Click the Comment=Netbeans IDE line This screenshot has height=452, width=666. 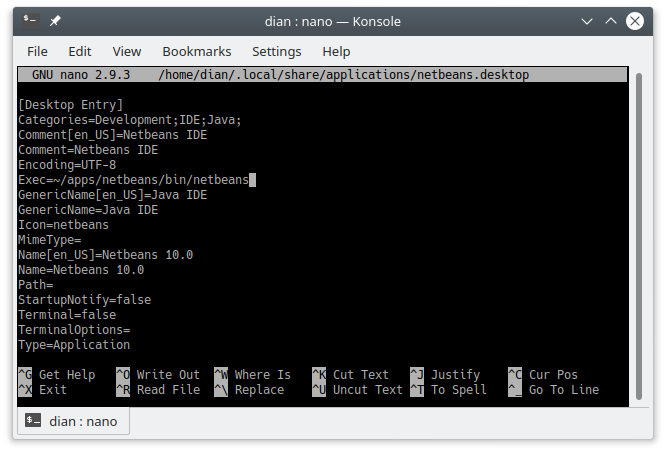(x=88, y=150)
